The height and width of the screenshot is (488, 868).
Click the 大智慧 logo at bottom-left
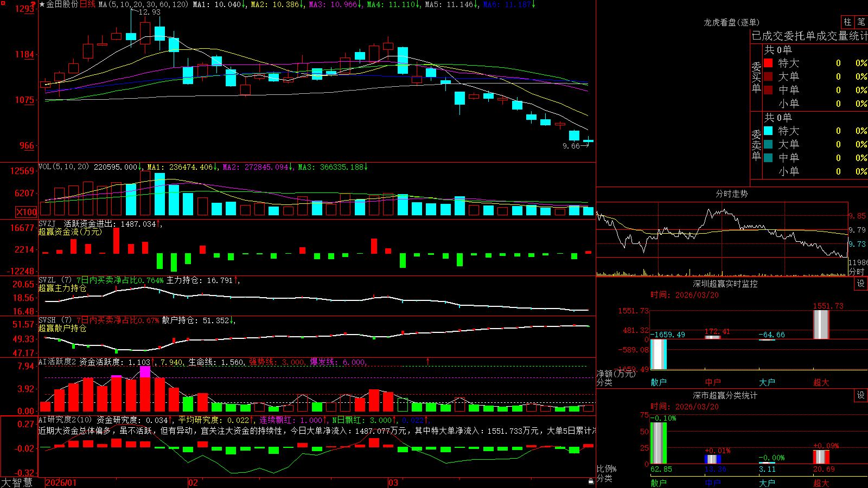point(17,483)
